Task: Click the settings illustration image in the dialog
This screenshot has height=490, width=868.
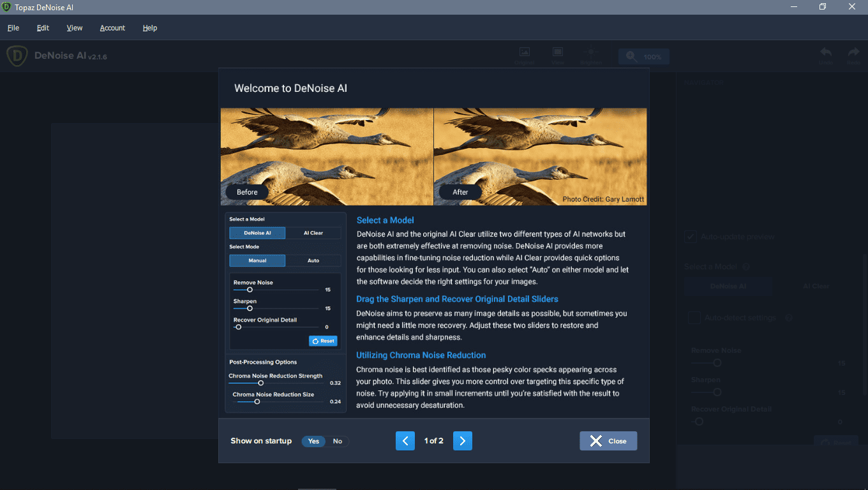Action: pyautogui.click(x=285, y=312)
